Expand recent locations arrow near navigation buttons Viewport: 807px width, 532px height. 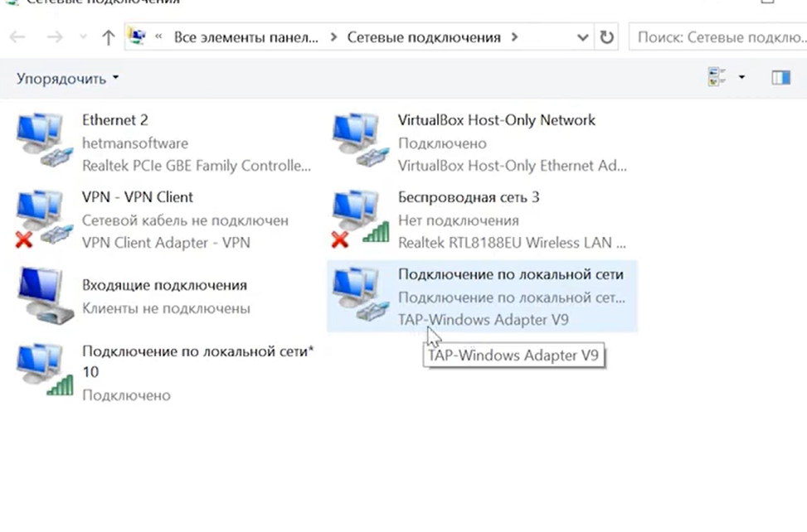[83, 37]
